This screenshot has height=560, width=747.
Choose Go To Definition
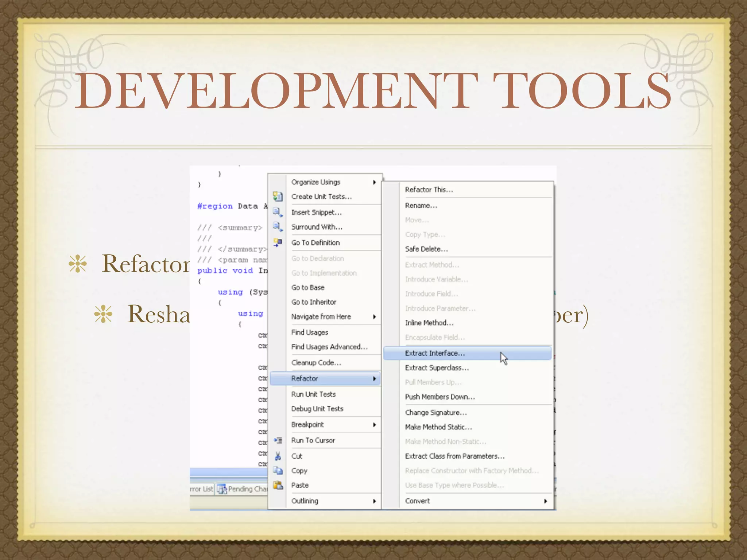pyautogui.click(x=325, y=242)
